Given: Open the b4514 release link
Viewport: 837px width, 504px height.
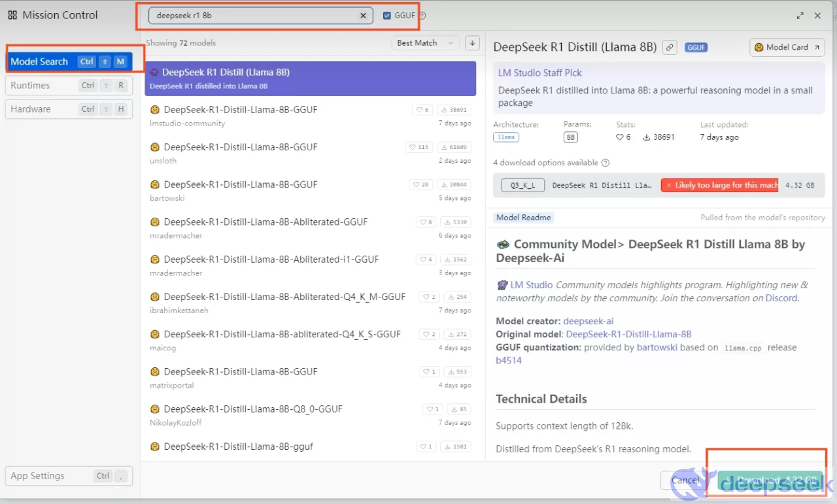Looking at the screenshot, I should [x=509, y=360].
